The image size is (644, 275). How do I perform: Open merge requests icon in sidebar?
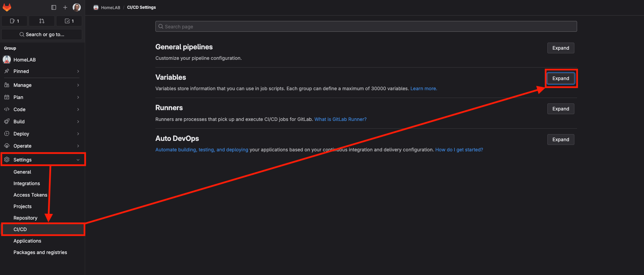tap(42, 21)
